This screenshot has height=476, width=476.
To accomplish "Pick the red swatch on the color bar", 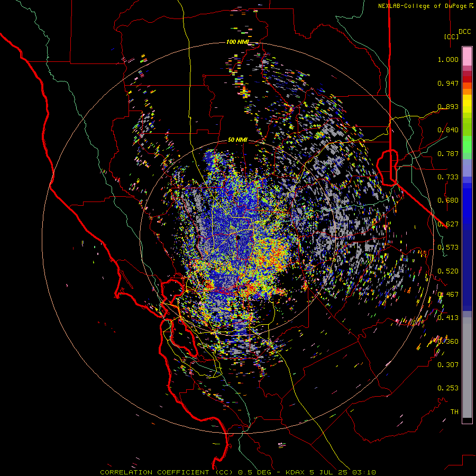I will [x=467, y=79].
